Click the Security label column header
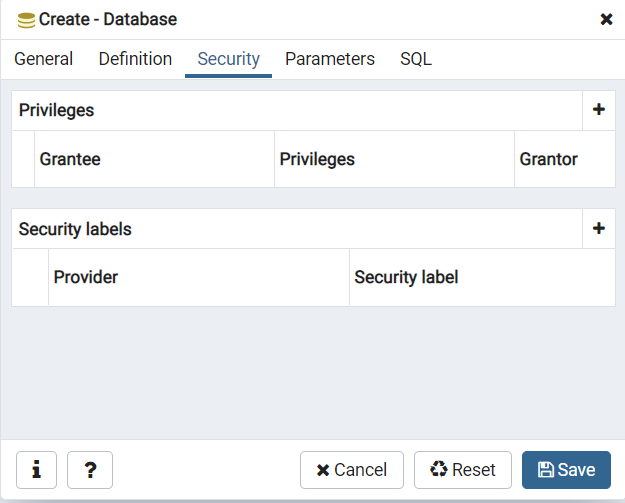 point(482,277)
